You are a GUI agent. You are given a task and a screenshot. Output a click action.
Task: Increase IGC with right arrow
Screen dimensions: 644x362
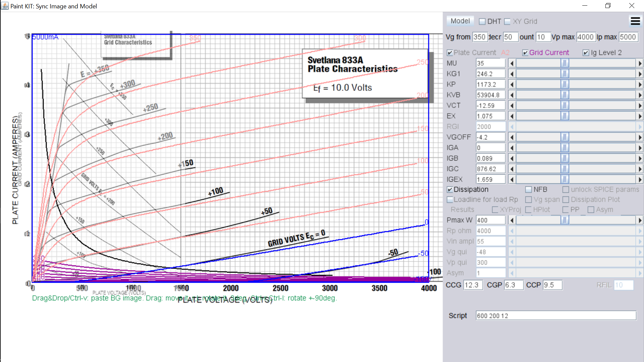point(640,169)
